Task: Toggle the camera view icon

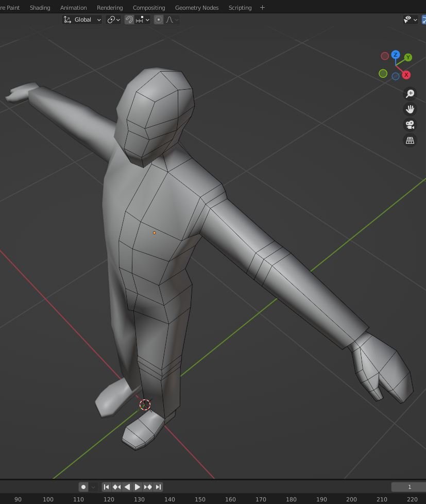Action: [410, 125]
